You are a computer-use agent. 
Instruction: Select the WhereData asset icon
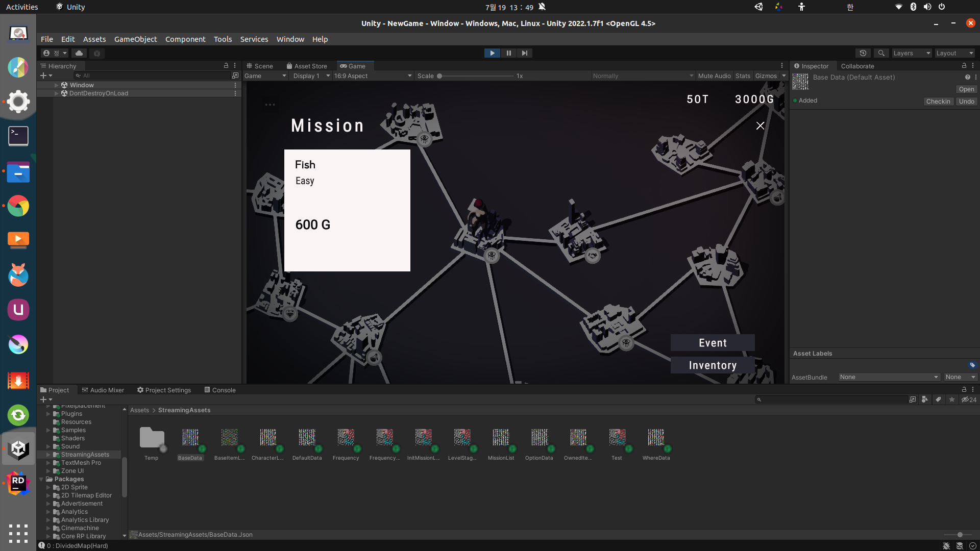pyautogui.click(x=656, y=437)
